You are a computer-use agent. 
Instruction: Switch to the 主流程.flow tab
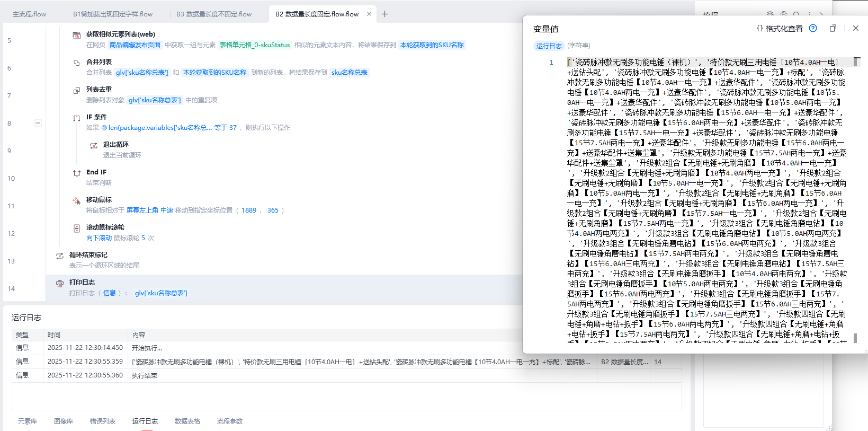click(30, 14)
